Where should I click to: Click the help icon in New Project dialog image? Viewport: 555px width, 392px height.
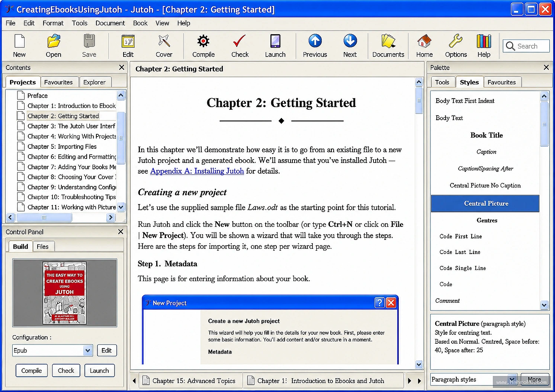[379, 303]
